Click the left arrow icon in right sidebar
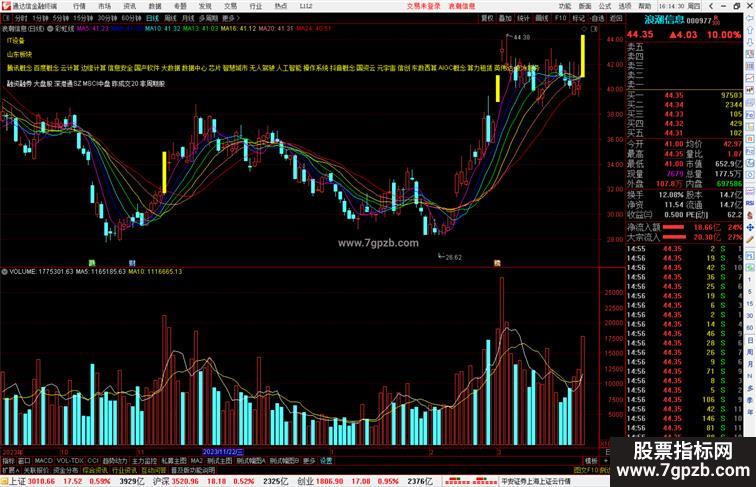This screenshot has height=487, width=756. (x=750, y=18)
